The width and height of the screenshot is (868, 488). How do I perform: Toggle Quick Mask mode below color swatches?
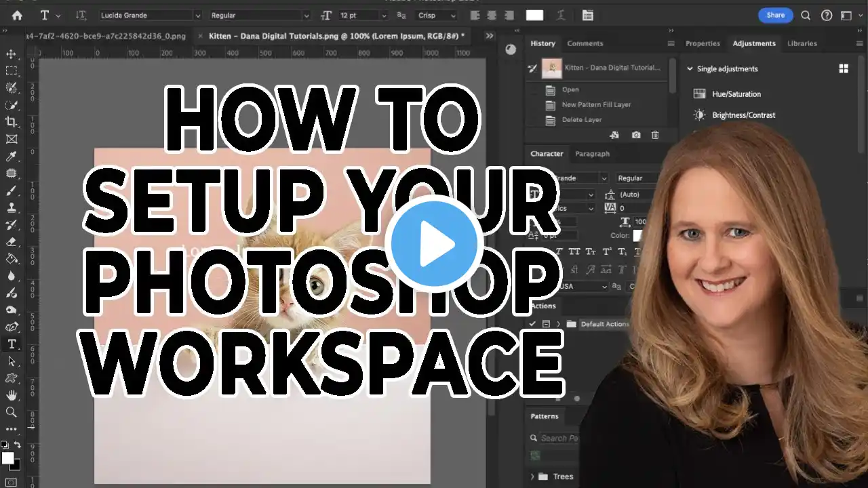pos(12,483)
